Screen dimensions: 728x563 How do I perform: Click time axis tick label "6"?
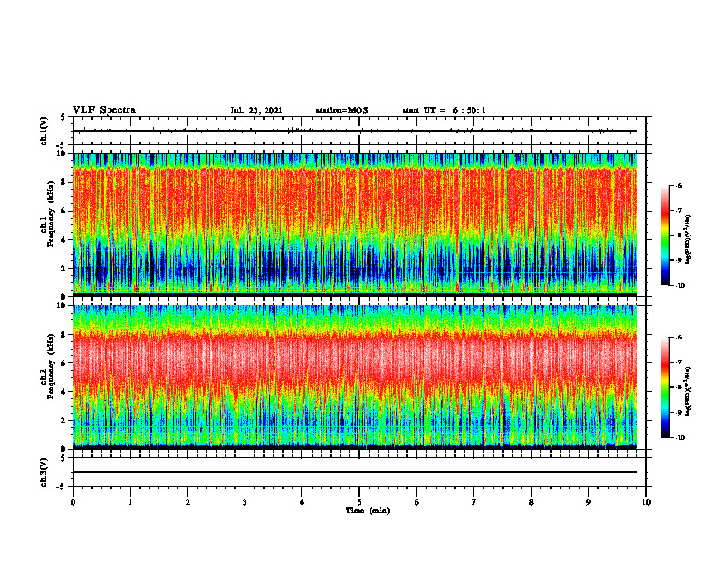tap(417, 502)
